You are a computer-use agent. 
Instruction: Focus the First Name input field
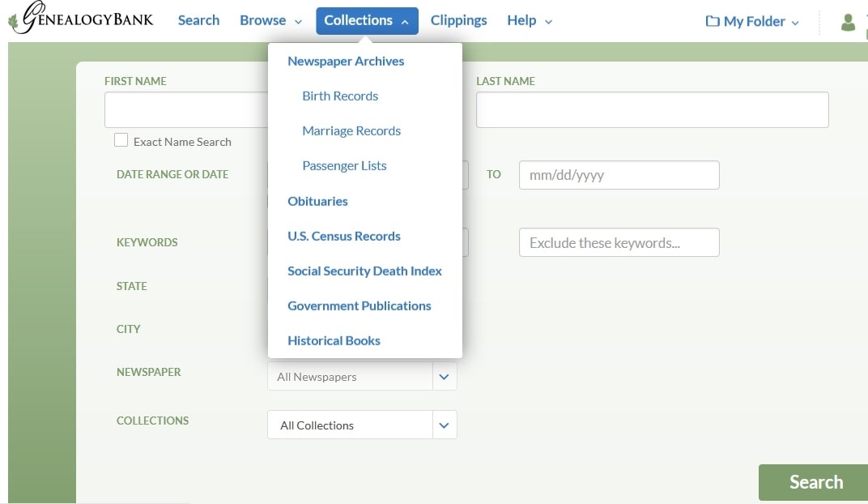click(186, 109)
